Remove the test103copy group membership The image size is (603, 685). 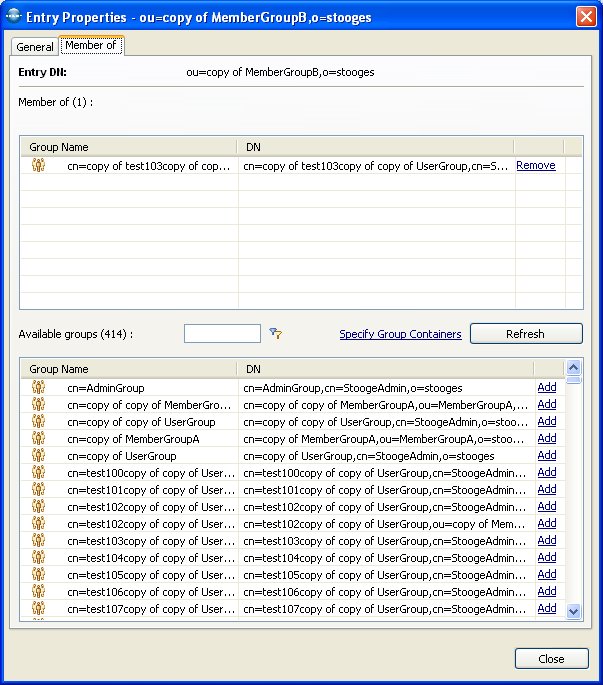point(535,165)
